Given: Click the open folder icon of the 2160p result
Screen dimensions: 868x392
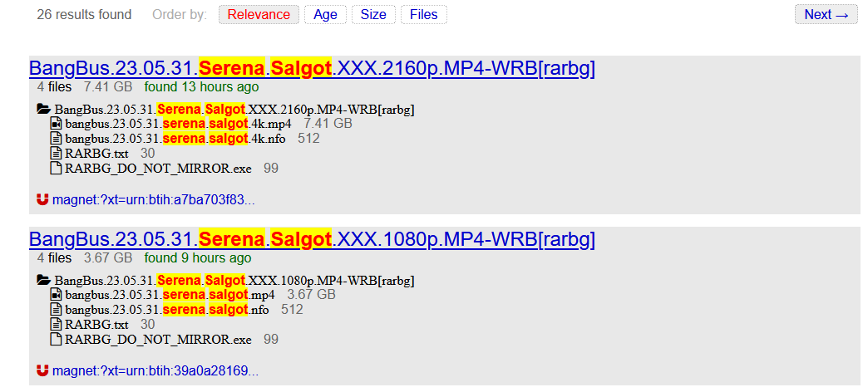Looking at the screenshot, I should 44,109.
